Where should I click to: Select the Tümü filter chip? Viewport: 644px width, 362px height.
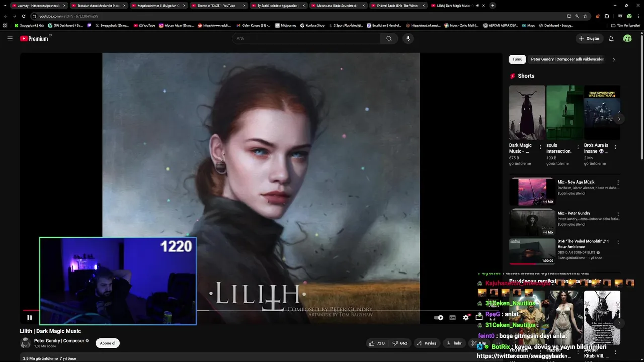click(517, 59)
